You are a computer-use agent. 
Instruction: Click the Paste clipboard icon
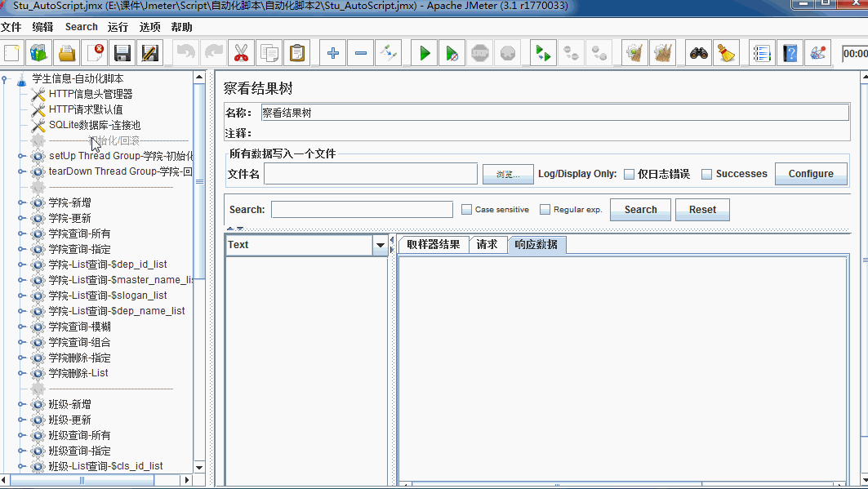pyautogui.click(x=297, y=53)
